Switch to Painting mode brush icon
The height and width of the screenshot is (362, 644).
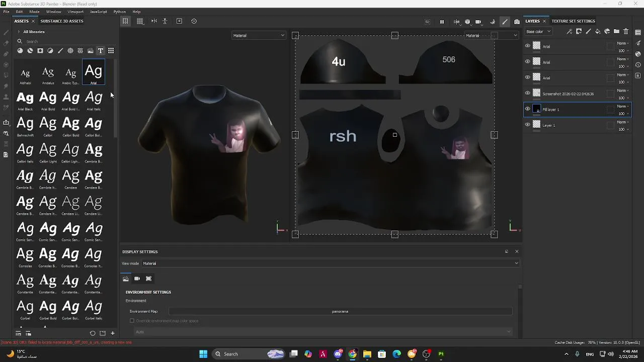click(505, 22)
